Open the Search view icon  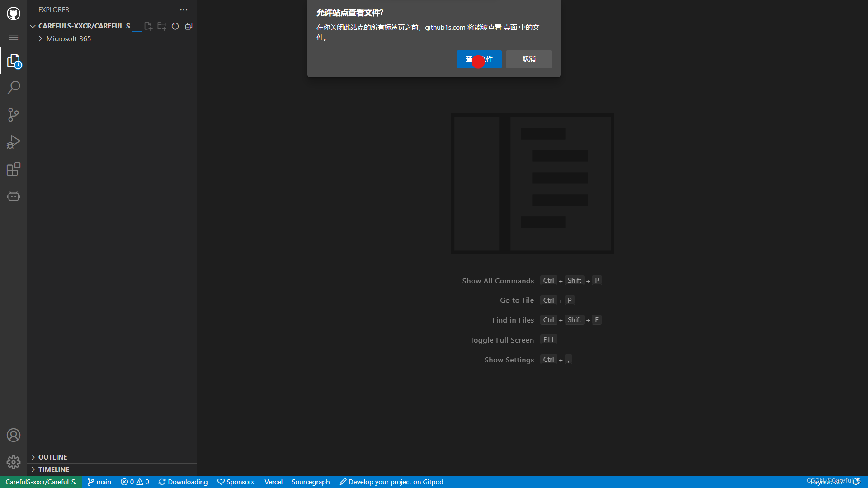14,87
